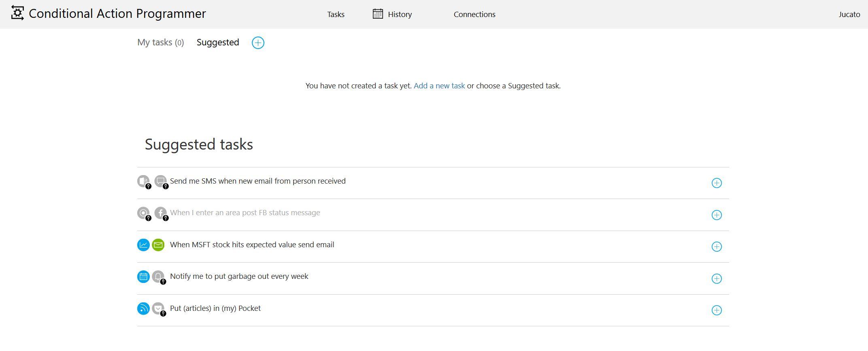Add the MSFT stock email task via plus
This screenshot has height=351, width=868.
point(716,247)
